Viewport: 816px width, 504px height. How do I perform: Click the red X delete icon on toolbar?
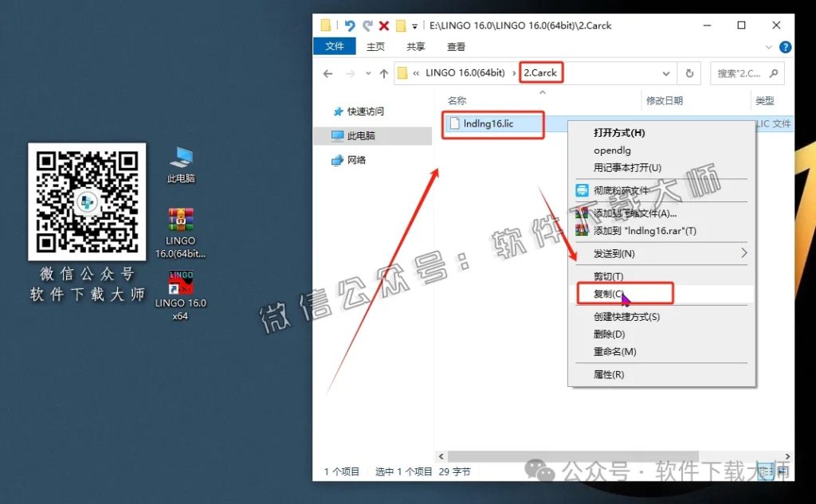click(x=383, y=25)
